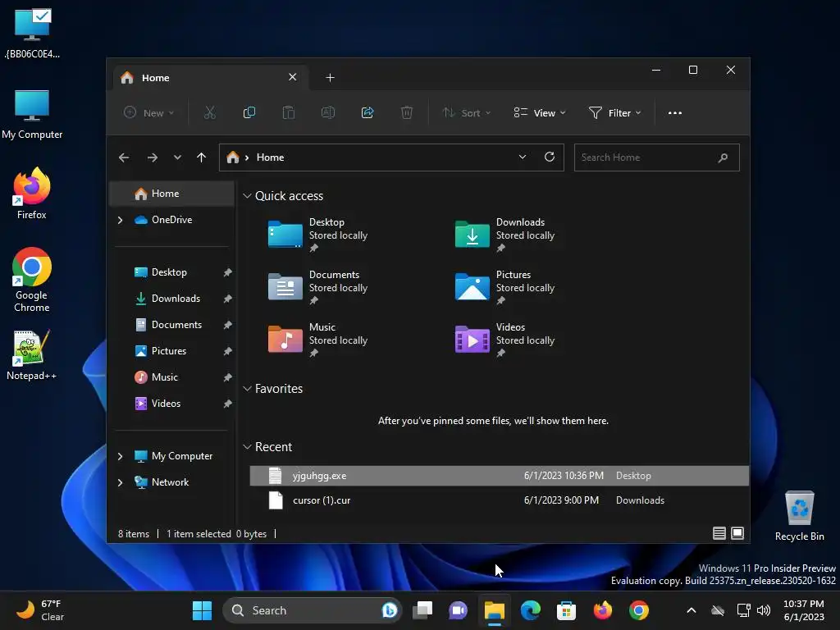
Task: Open the Filter dropdown menu
Action: pyautogui.click(x=615, y=113)
